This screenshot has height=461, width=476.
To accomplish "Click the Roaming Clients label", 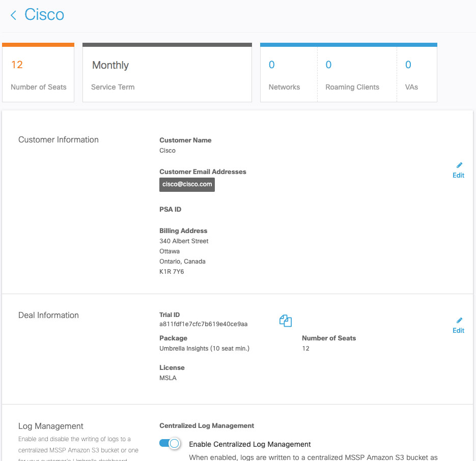I will [x=352, y=87].
